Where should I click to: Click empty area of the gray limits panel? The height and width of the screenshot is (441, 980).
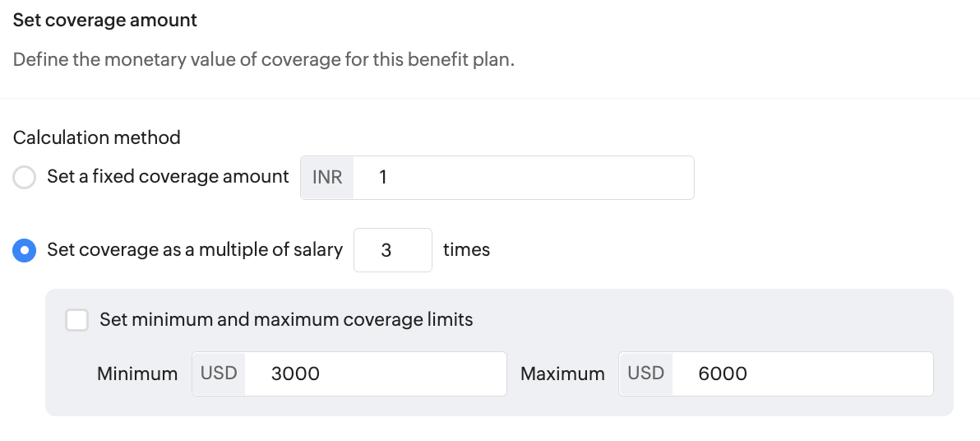(719, 319)
